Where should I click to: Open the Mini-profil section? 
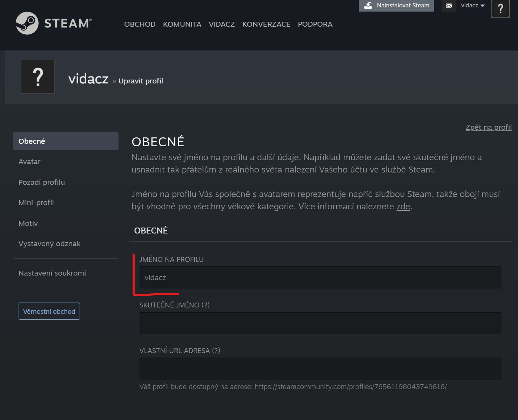click(36, 203)
